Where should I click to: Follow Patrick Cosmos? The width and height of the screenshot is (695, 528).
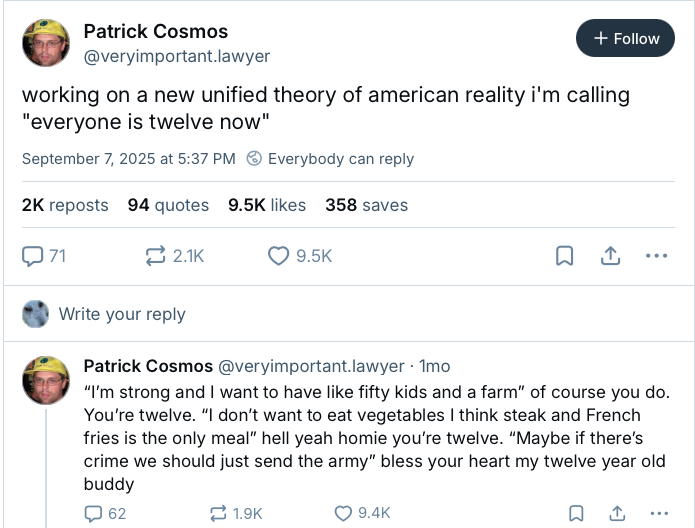[x=625, y=38]
